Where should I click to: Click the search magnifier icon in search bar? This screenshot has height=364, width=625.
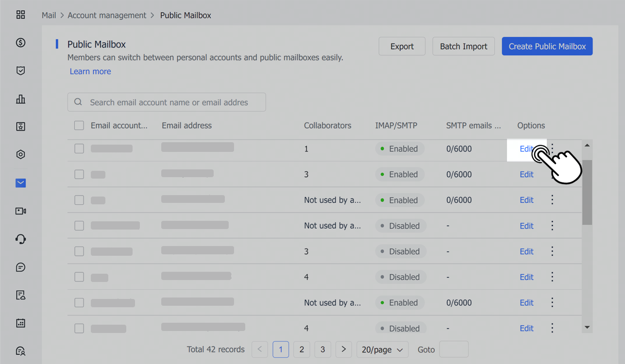(x=78, y=102)
